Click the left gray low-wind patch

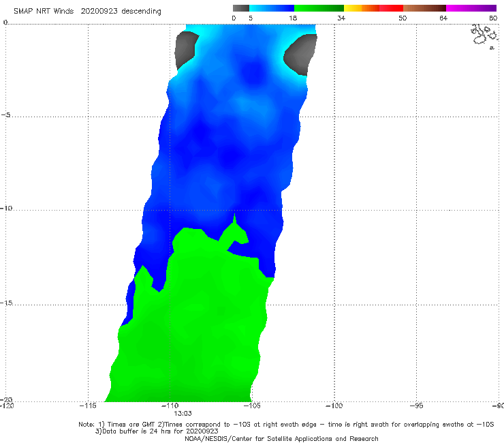186,50
